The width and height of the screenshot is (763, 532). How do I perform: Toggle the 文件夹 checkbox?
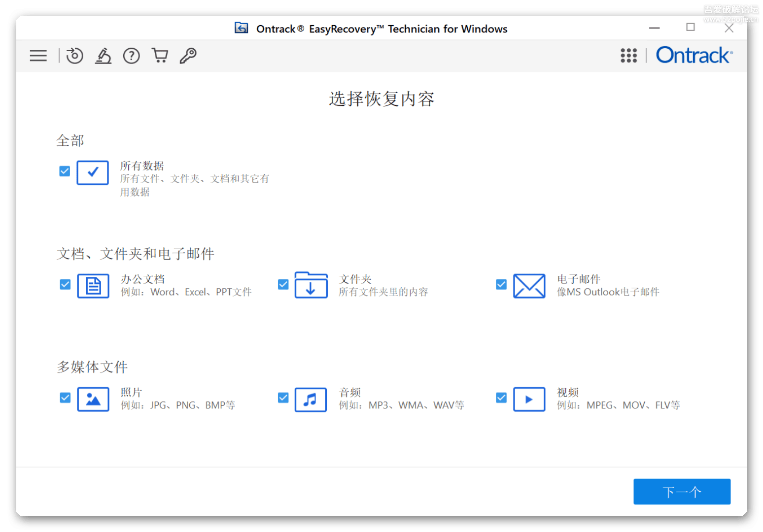pyautogui.click(x=283, y=285)
